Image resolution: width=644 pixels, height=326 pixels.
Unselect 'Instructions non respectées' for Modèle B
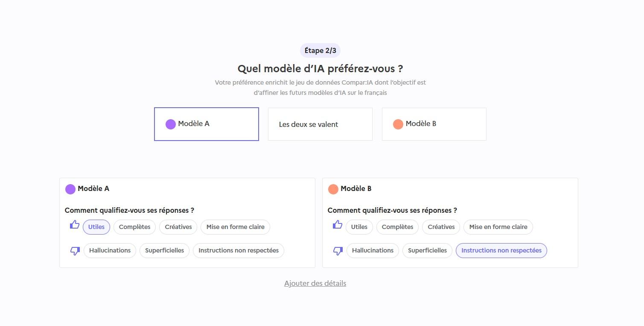[501, 250]
